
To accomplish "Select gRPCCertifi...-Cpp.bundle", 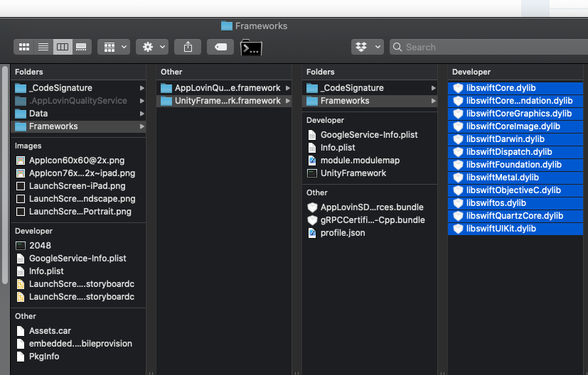I will 370,220.
